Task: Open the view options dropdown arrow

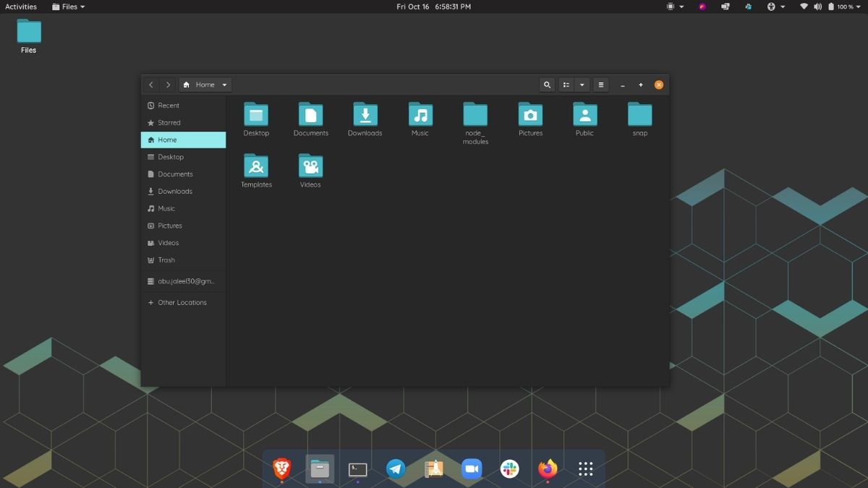Action: tap(582, 85)
